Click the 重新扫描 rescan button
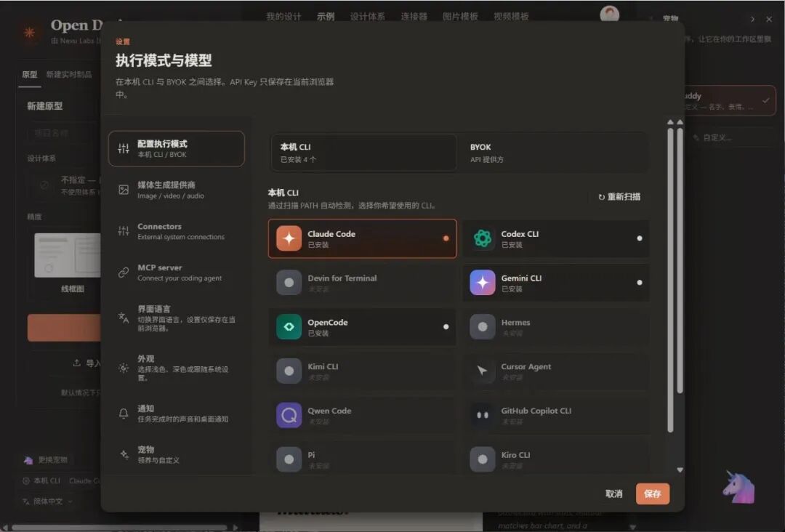 tap(619, 197)
